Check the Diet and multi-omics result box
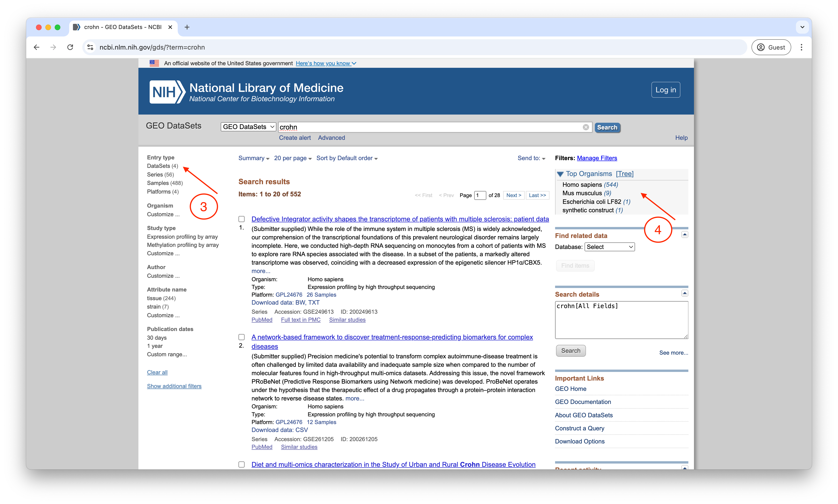Screen dimensions: 838x504 [x=242, y=464]
